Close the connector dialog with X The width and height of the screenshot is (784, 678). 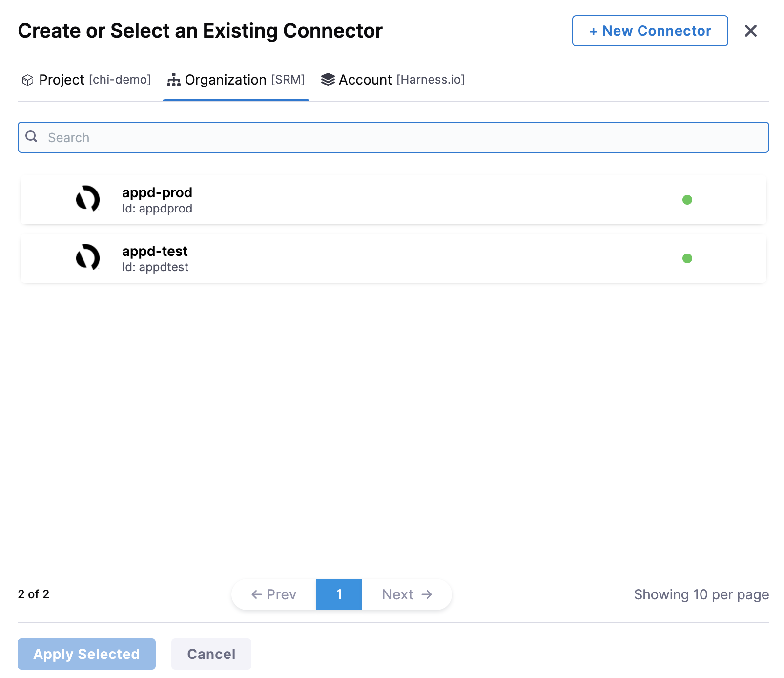pyautogui.click(x=751, y=31)
